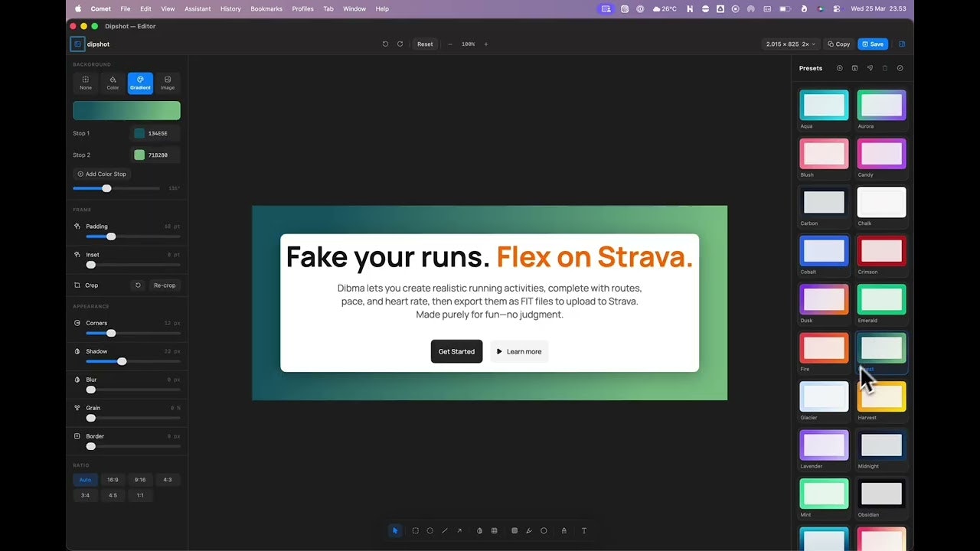Image resolution: width=980 pixels, height=551 pixels.
Task: Select the spotlight stamp tool
Action: (x=563, y=530)
